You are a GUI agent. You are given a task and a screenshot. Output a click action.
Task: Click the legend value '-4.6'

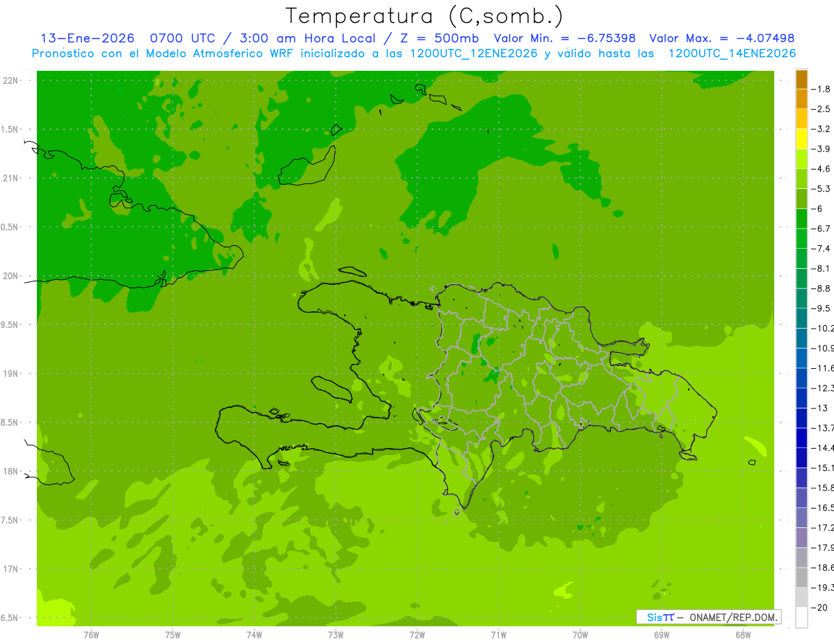pyautogui.click(x=821, y=169)
